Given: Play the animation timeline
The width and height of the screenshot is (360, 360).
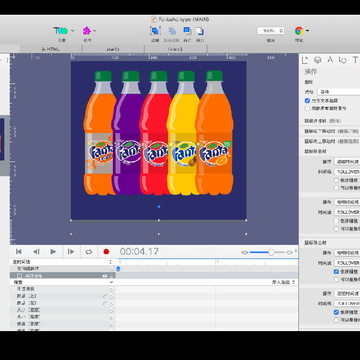Looking at the screenshot, I should 53,252.
